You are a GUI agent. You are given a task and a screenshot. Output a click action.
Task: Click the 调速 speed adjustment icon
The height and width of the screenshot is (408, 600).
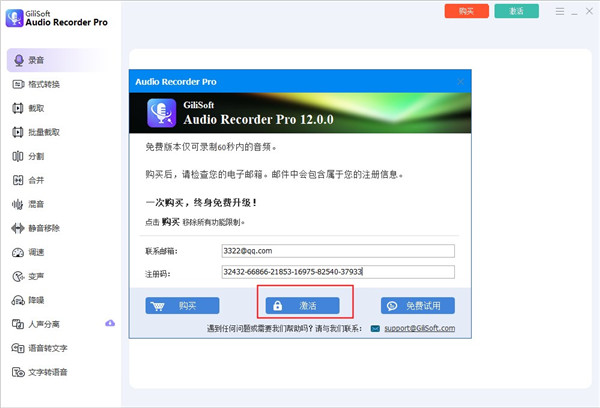pos(18,252)
